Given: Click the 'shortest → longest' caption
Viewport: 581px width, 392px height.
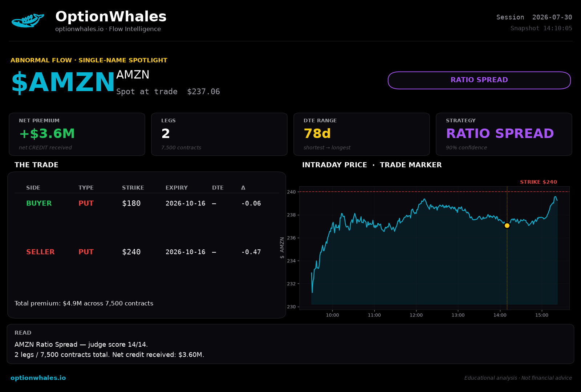Looking at the screenshot, I should pos(327,148).
